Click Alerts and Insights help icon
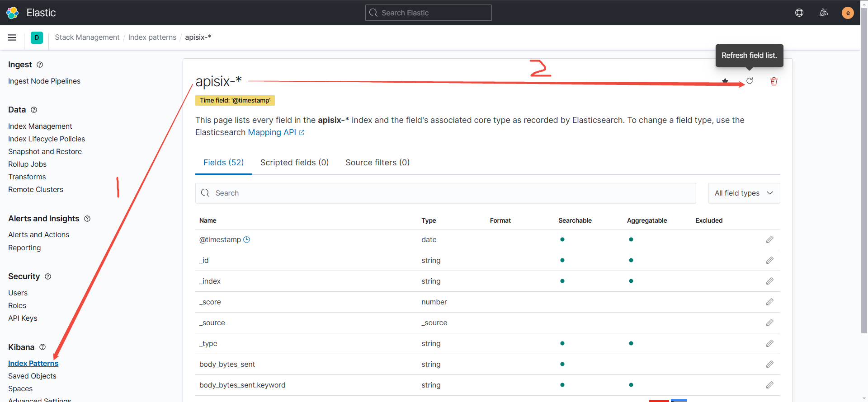868x402 pixels. 87,219
